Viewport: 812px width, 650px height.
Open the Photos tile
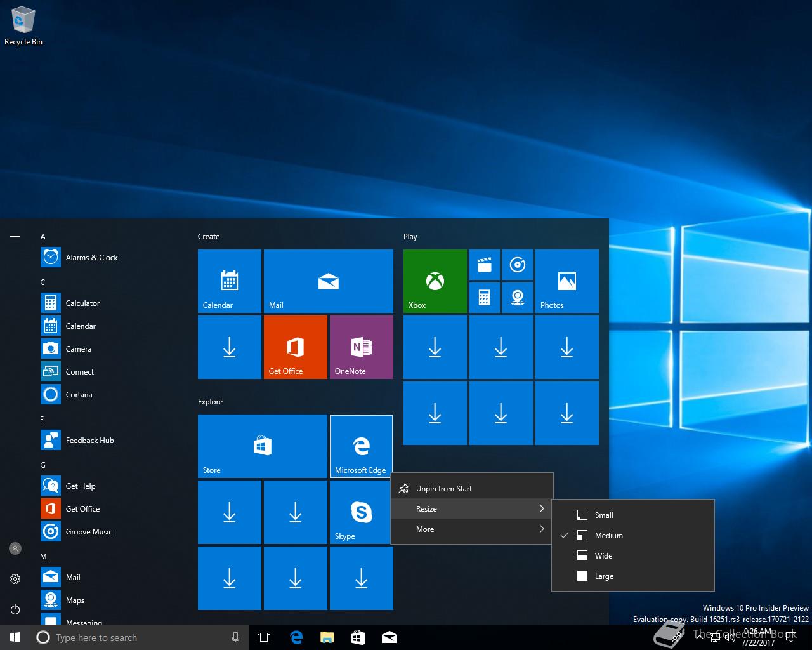(x=566, y=281)
